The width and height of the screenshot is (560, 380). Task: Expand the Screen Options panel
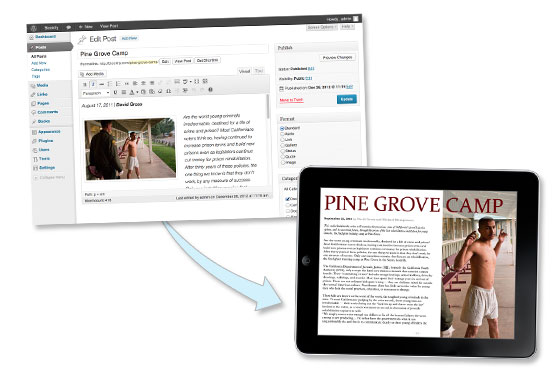click(321, 27)
